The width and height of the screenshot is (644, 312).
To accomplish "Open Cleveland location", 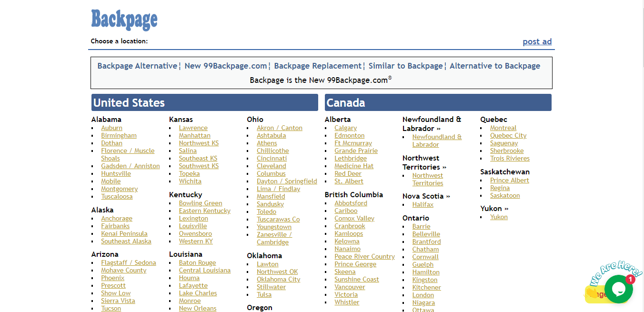I will click(x=272, y=166).
